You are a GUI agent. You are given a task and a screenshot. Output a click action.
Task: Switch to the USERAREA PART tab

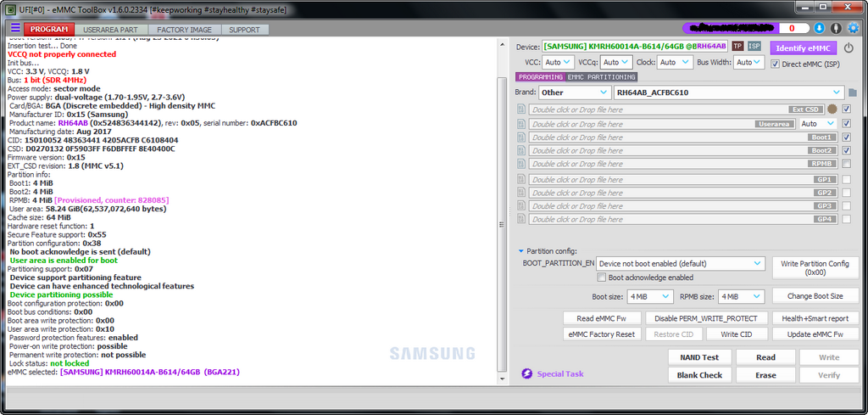pyautogui.click(x=111, y=30)
